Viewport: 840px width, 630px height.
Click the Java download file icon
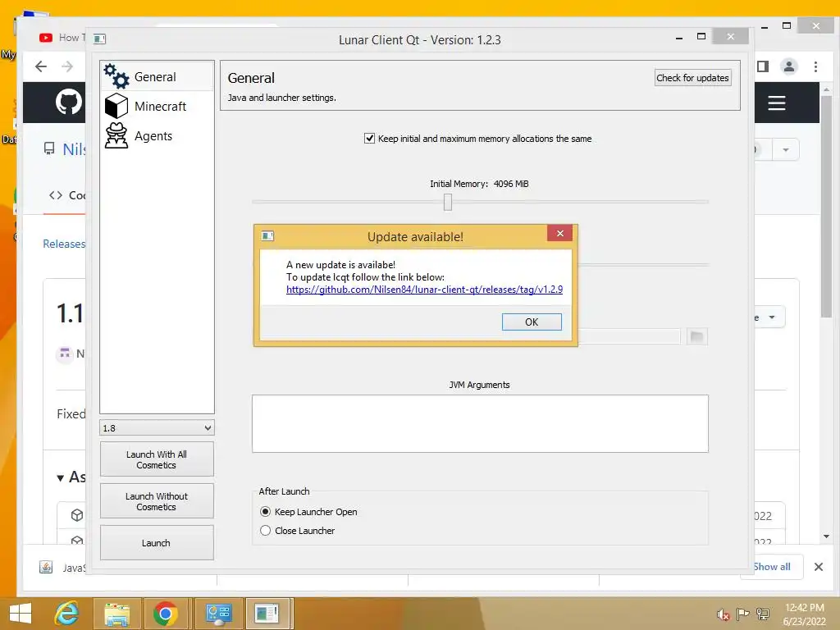pyautogui.click(x=46, y=568)
